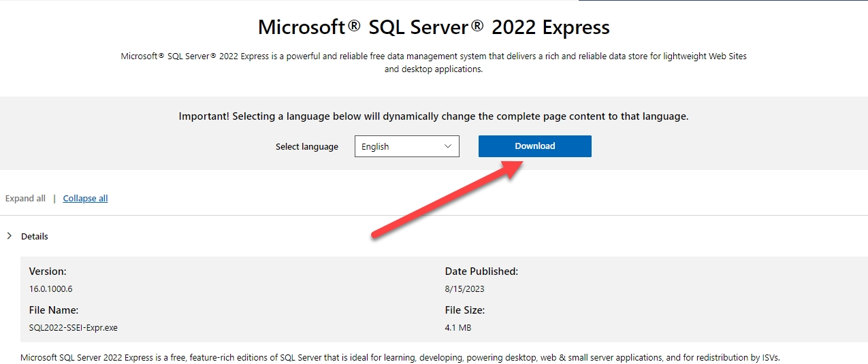Click the Expand all link
Viewport: 868px width, 364px height.
[25, 199]
